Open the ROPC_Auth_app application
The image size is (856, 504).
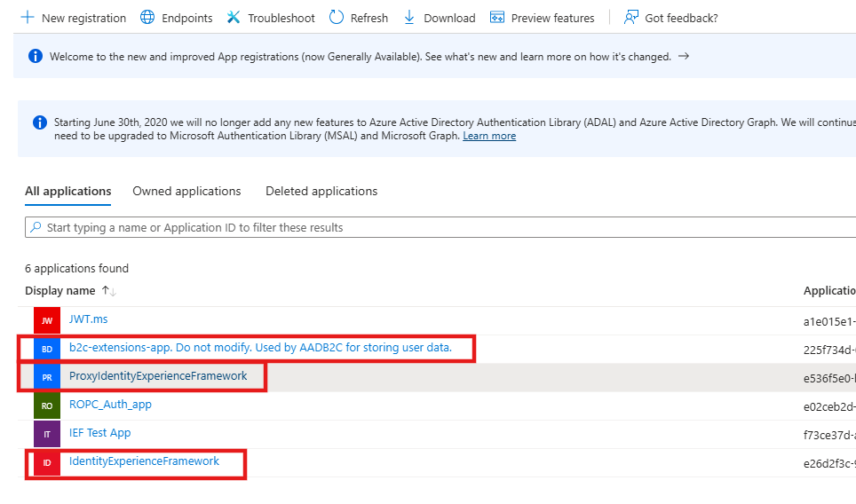(x=110, y=405)
